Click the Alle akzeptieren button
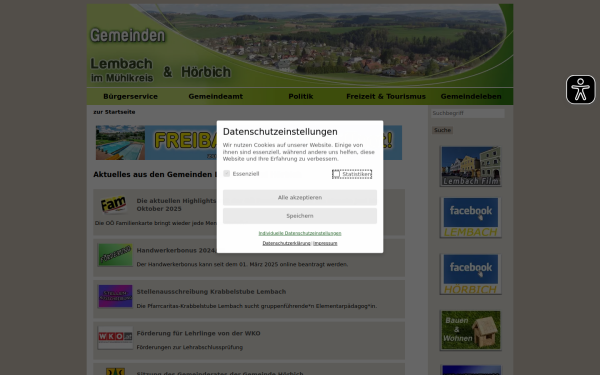The height and width of the screenshot is (375, 600). (x=300, y=197)
